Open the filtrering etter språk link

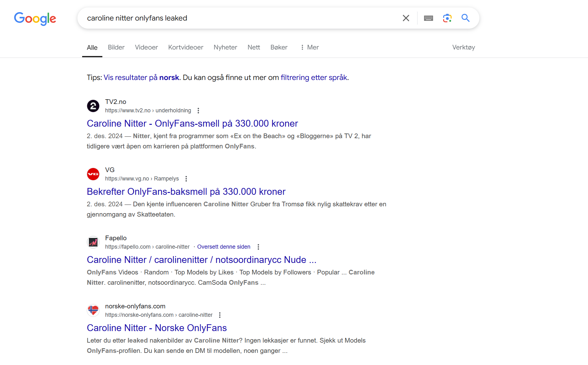[x=314, y=77]
